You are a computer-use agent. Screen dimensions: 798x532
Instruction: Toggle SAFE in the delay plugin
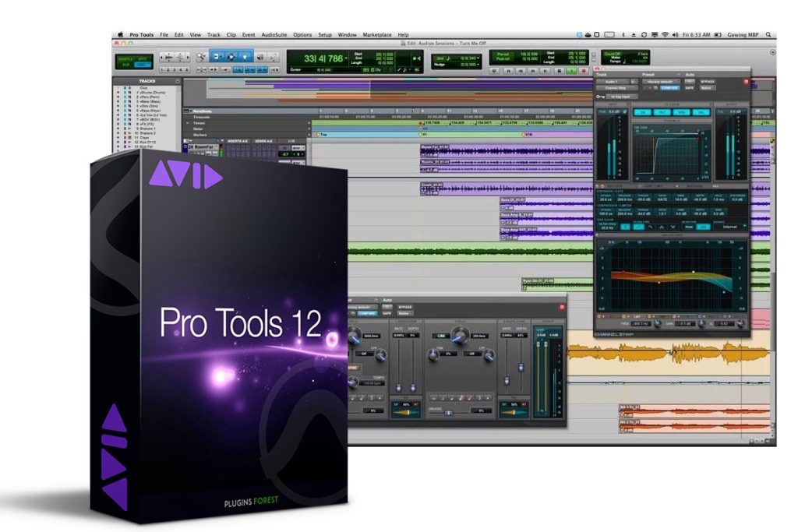pos(387,313)
